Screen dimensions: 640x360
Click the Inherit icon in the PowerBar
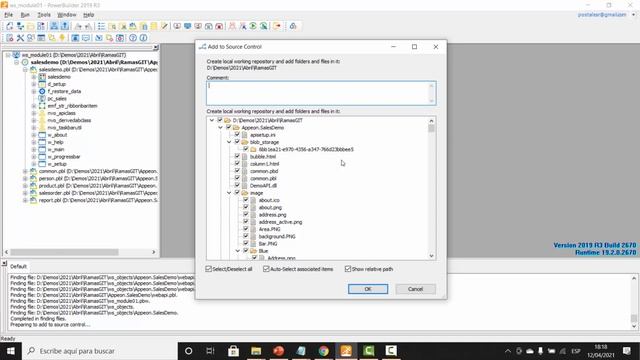point(20,26)
